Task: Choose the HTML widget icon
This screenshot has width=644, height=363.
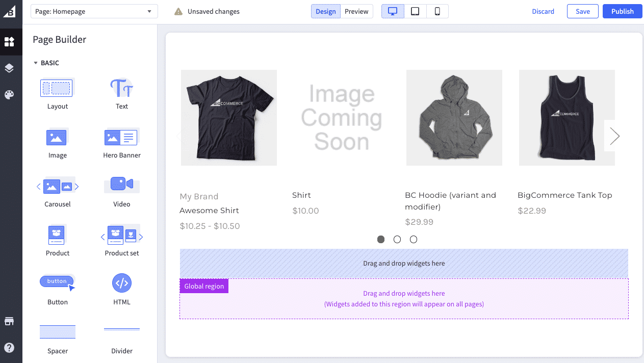Action: (x=121, y=283)
